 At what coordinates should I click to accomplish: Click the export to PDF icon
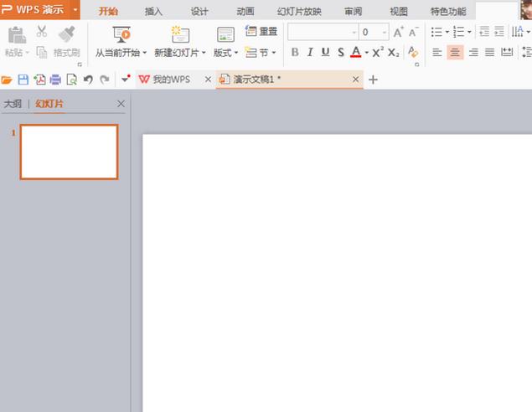point(39,80)
